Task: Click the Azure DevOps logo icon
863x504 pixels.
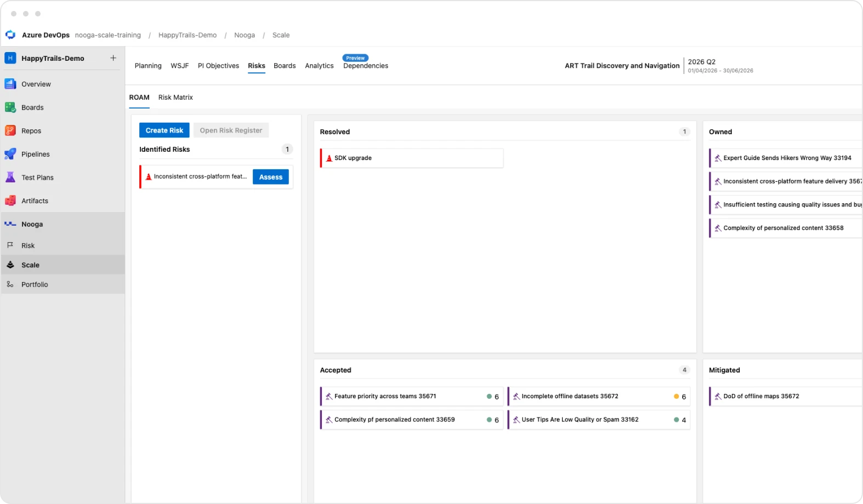Action: (10, 35)
